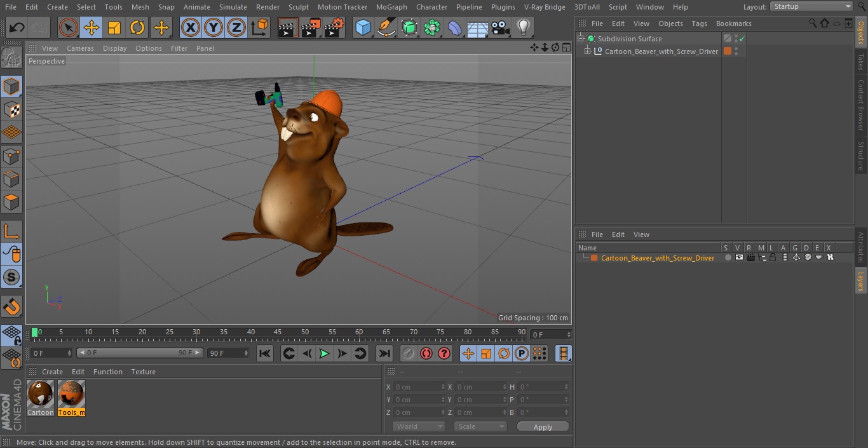Open the Content Browser side tab
This screenshot has height=448, width=868.
click(861, 105)
